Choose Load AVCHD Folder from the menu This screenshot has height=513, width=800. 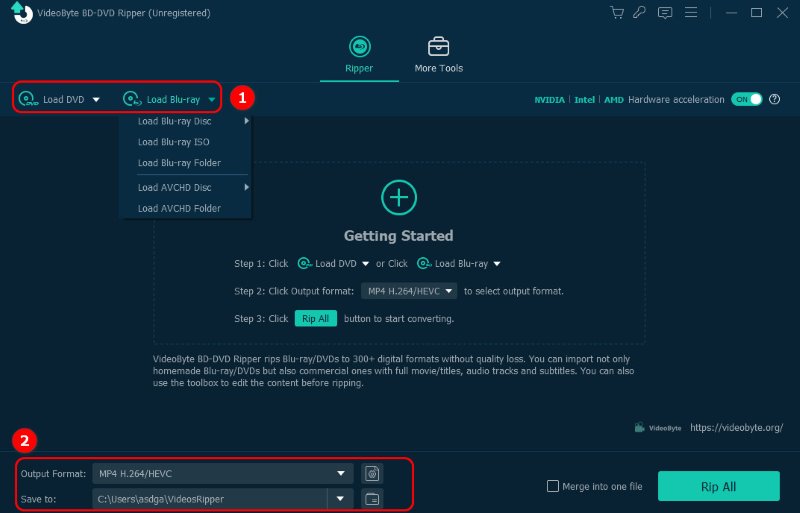(179, 208)
